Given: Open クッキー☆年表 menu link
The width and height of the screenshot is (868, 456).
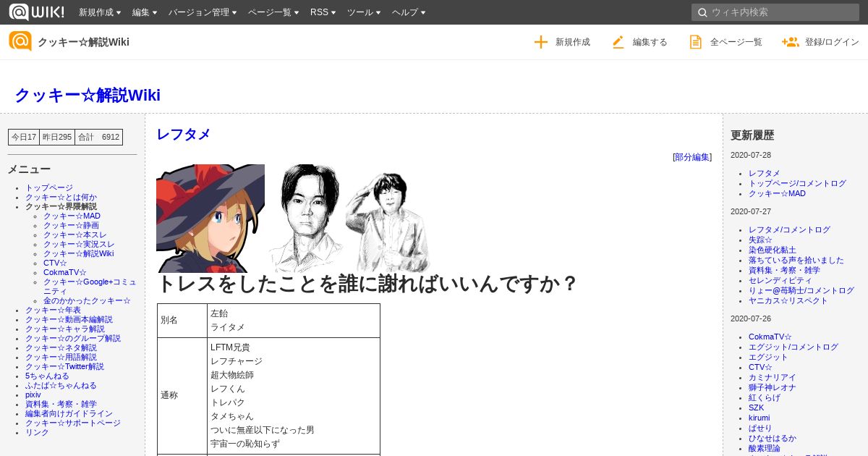Looking at the screenshot, I should coord(53,310).
